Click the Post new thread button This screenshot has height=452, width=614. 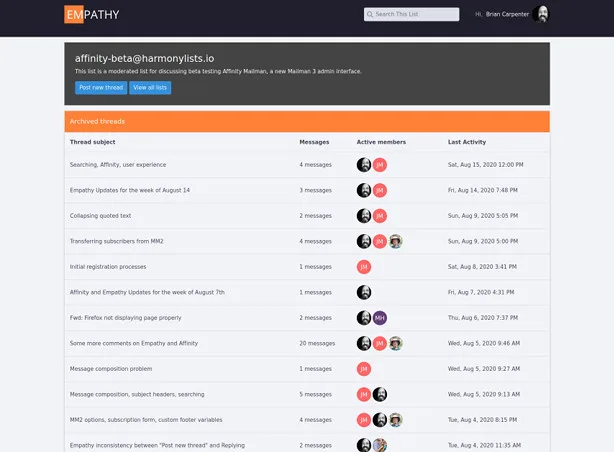pyautogui.click(x=101, y=88)
